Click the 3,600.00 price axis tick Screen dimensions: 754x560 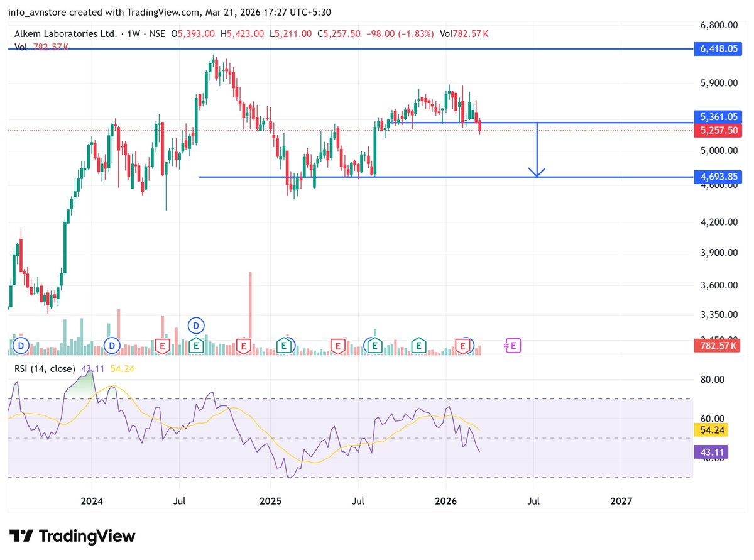tap(718, 285)
